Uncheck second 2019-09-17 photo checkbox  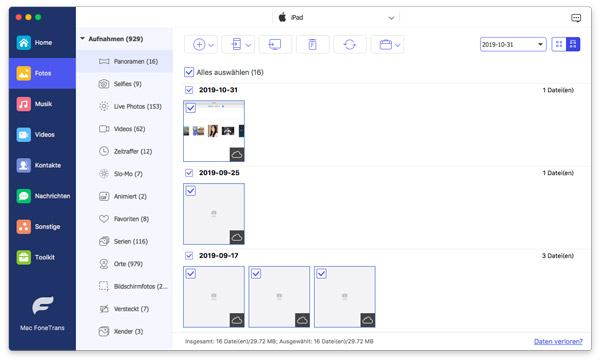256,274
